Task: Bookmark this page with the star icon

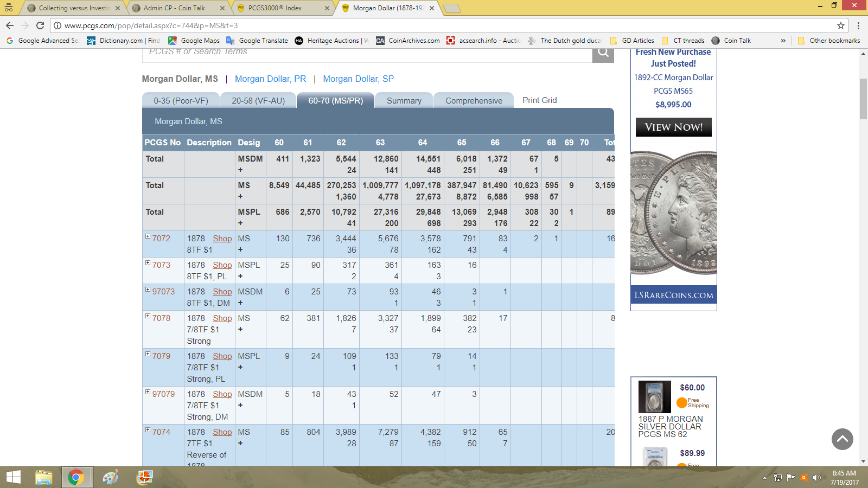Action: (x=841, y=25)
